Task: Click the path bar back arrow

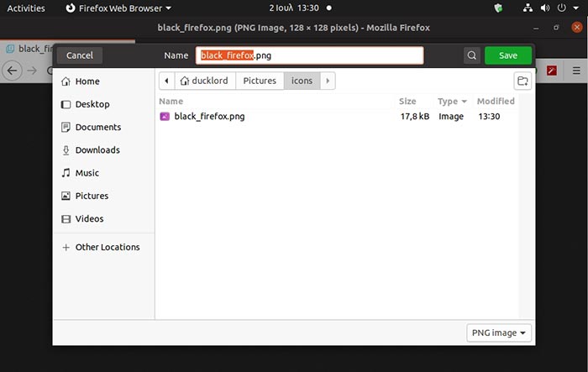Action: click(x=166, y=81)
